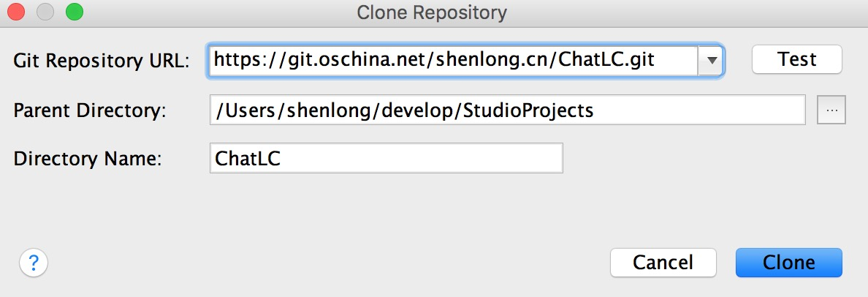Select the Directory Name input field
Viewport: 868px width, 297px height.
tap(386, 158)
